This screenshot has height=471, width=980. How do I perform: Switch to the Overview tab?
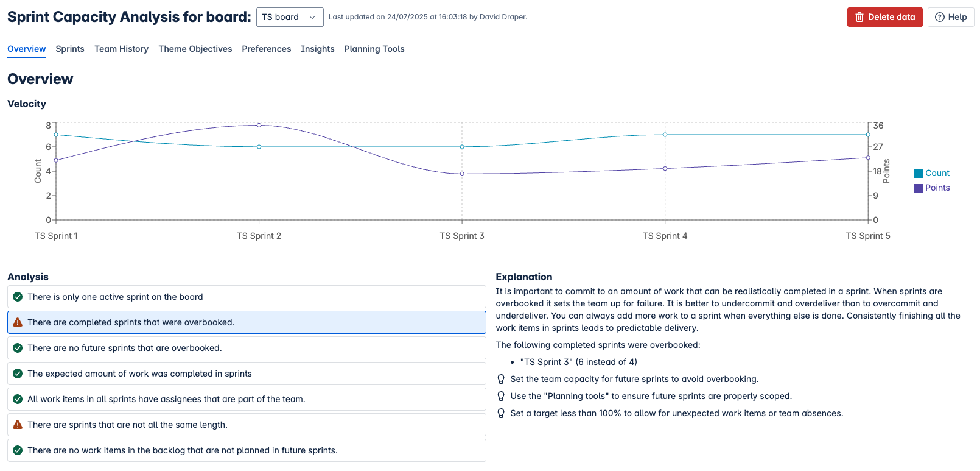point(27,49)
